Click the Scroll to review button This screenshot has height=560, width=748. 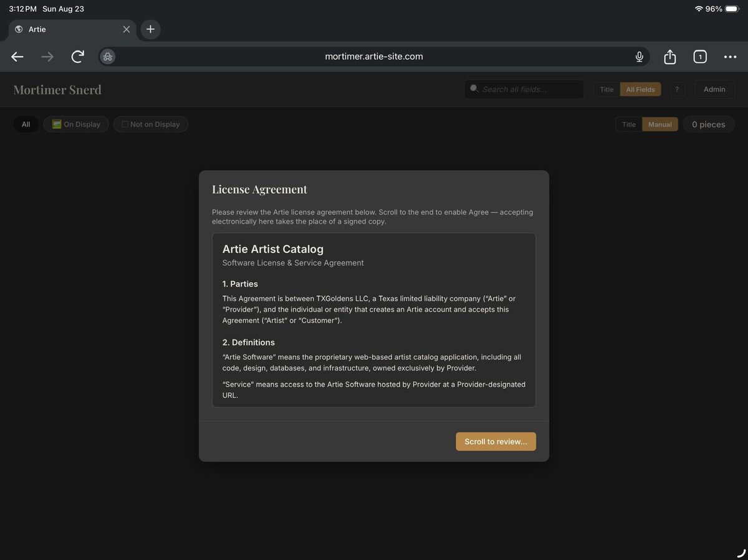pyautogui.click(x=496, y=441)
